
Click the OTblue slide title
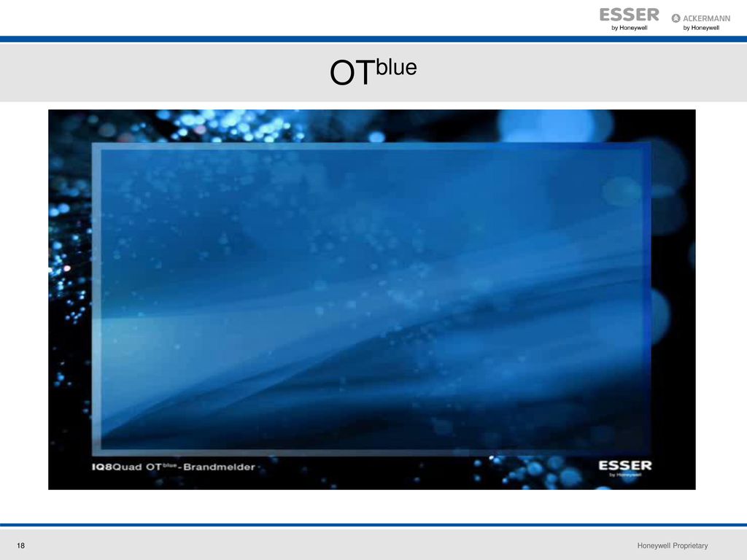(373, 72)
